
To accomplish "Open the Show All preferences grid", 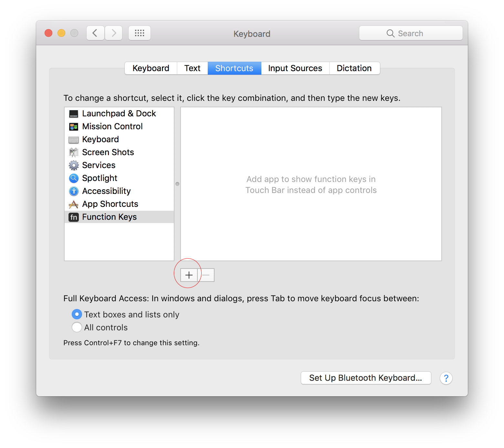I will coord(140,33).
